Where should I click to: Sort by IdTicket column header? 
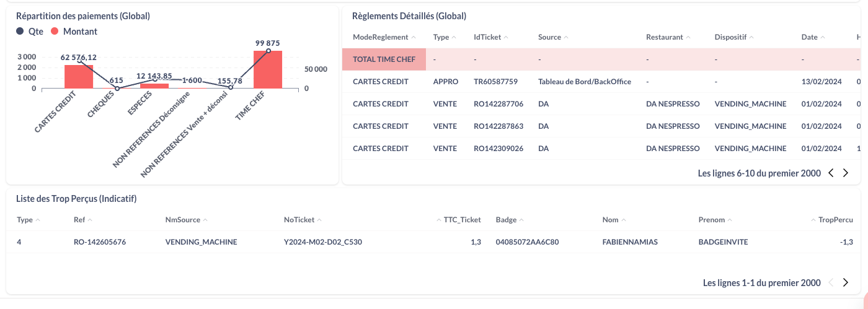[487, 37]
